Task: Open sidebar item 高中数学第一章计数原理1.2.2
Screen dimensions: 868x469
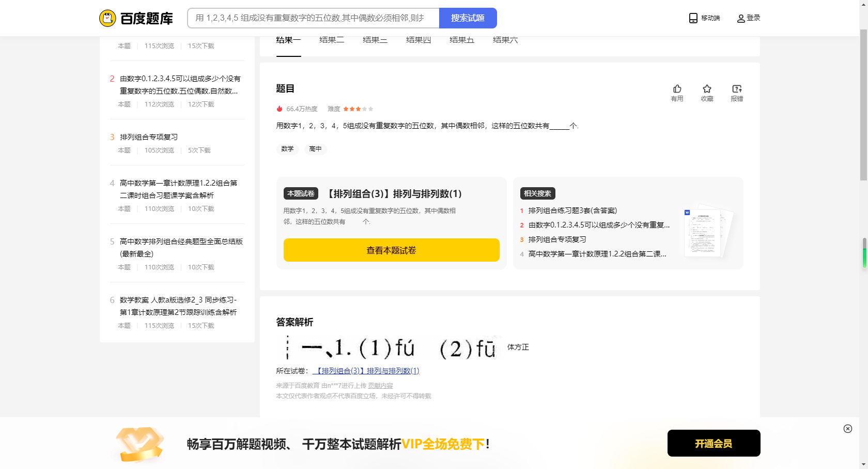Action: coord(179,189)
